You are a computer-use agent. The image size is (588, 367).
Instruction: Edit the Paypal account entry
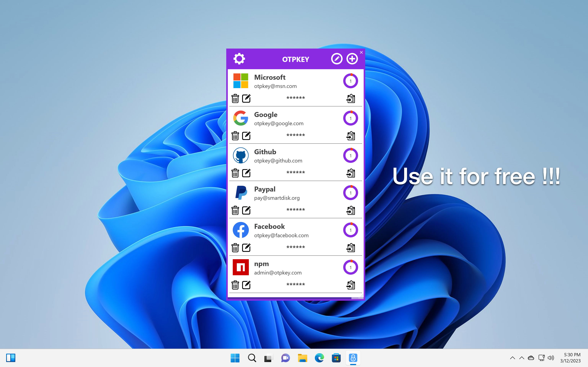247,210
